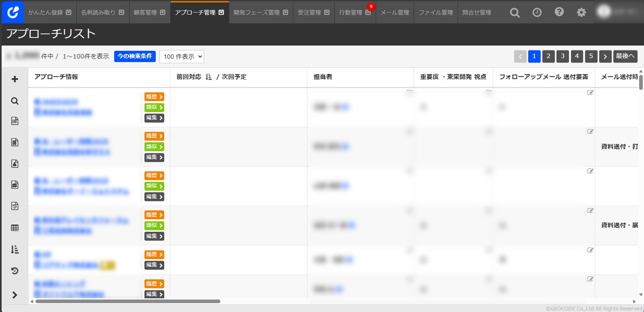Click 類似 in the first row

154,107
